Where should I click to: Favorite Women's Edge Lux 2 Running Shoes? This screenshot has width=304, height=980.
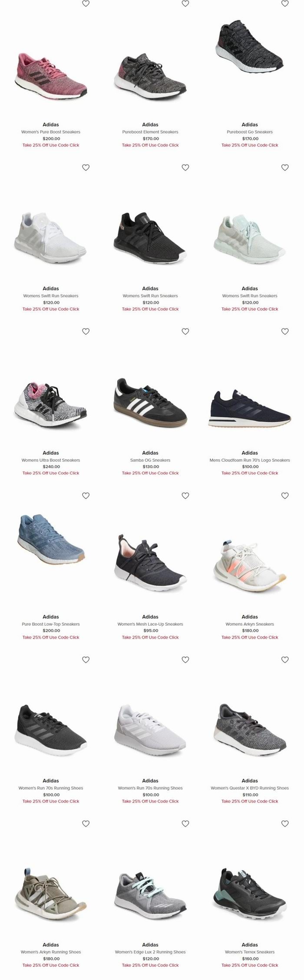point(185,823)
